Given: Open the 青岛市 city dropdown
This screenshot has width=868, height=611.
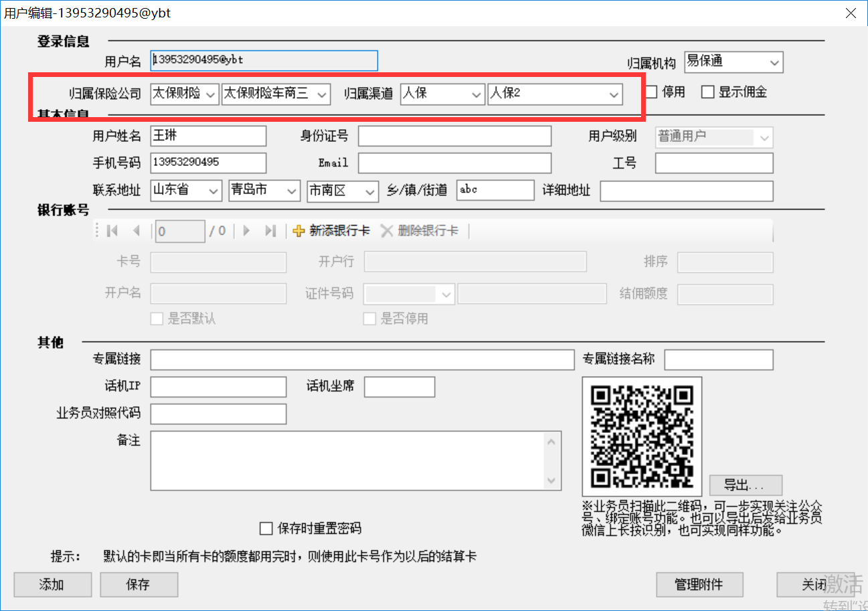Looking at the screenshot, I should point(292,191).
